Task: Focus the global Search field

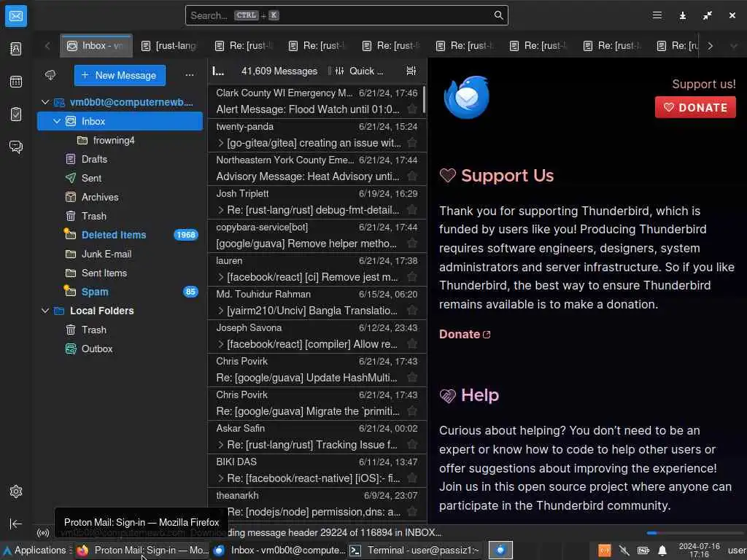Action: coord(347,15)
